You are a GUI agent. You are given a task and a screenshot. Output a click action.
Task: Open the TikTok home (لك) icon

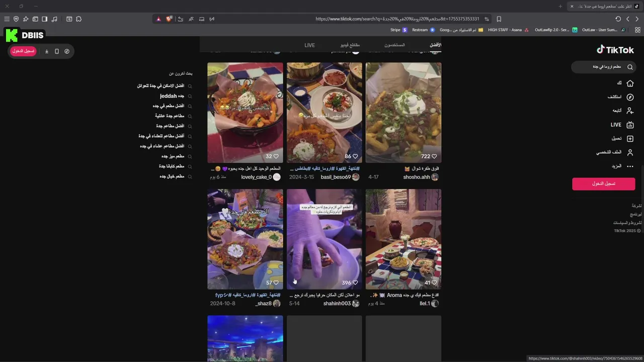click(x=630, y=83)
